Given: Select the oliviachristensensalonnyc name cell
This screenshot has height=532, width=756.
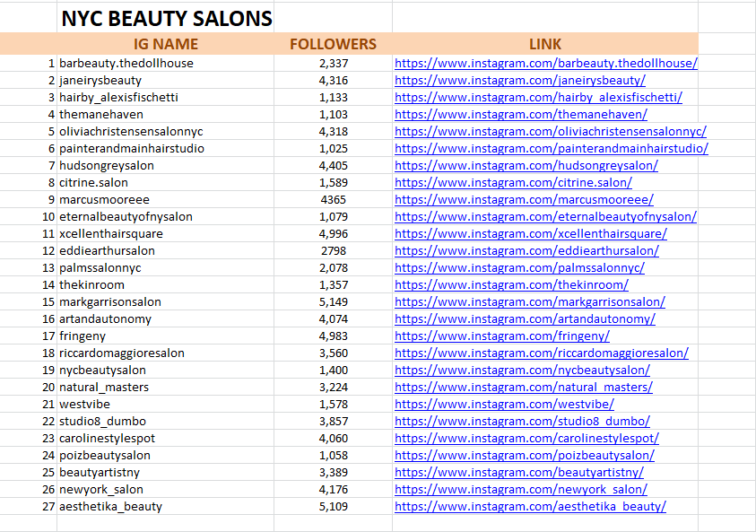Looking at the screenshot, I should (165, 131).
